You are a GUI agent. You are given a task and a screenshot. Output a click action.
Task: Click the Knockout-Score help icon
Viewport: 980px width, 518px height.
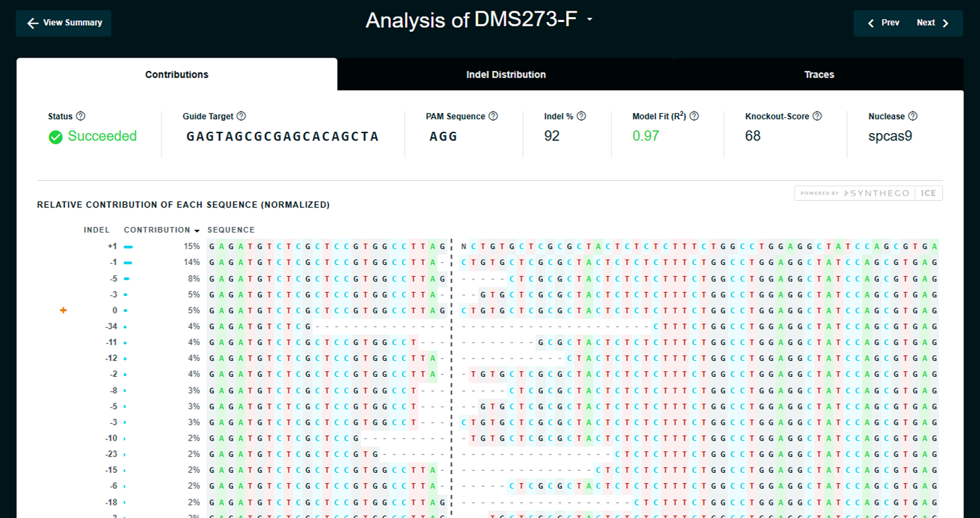point(817,116)
